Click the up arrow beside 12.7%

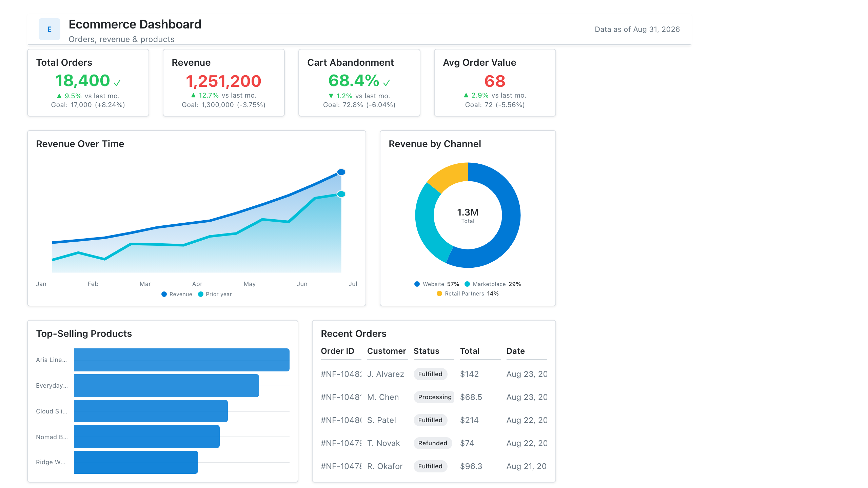click(193, 95)
